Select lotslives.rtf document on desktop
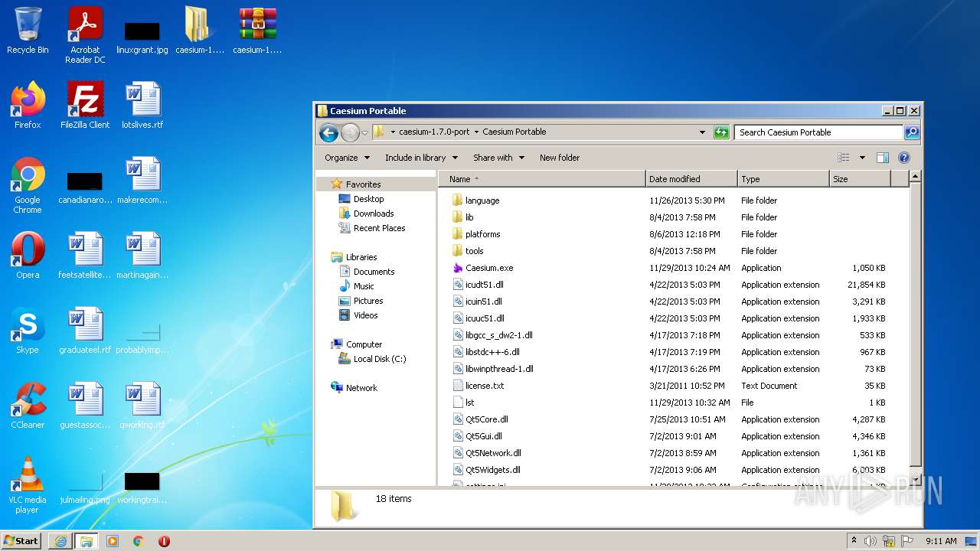The image size is (980, 551). coord(142,106)
